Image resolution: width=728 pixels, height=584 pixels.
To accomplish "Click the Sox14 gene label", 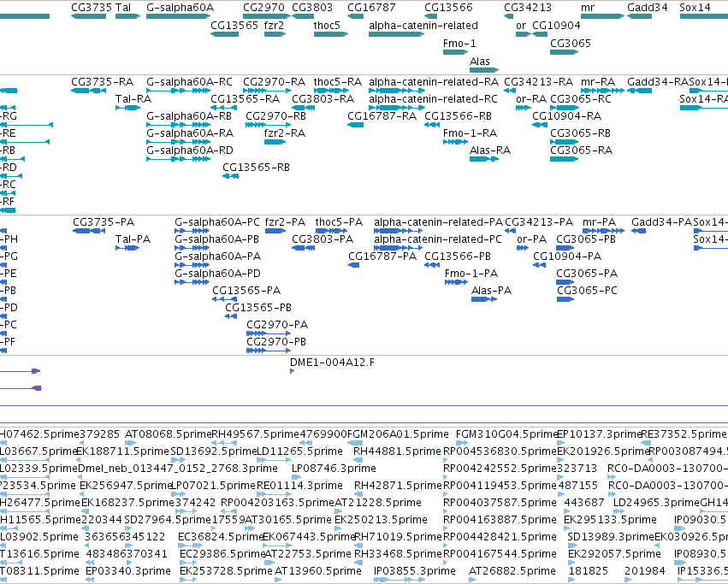I will point(695,8).
